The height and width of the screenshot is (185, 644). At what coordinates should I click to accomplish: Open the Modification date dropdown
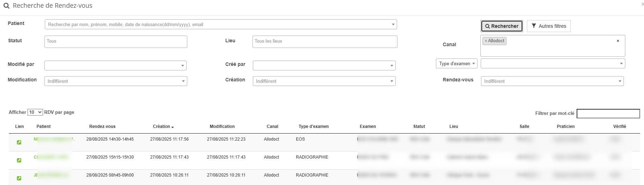point(115,81)
